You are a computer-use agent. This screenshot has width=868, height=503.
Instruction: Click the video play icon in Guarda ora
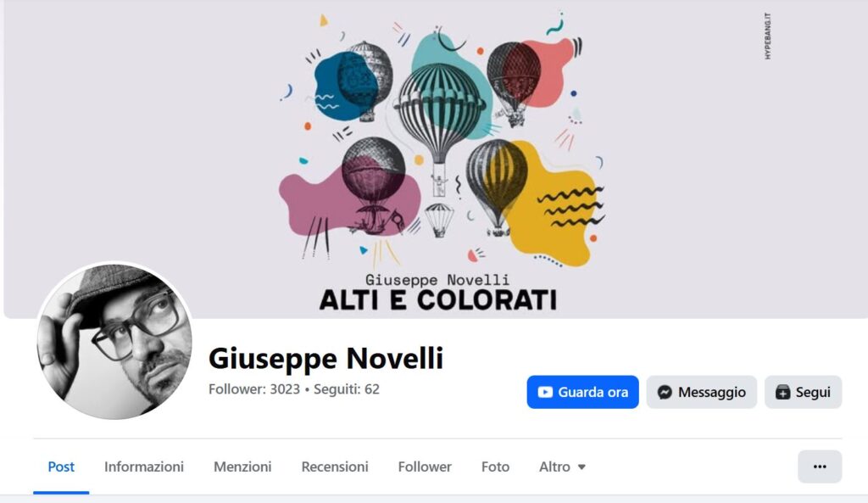(x=545, y=392)
